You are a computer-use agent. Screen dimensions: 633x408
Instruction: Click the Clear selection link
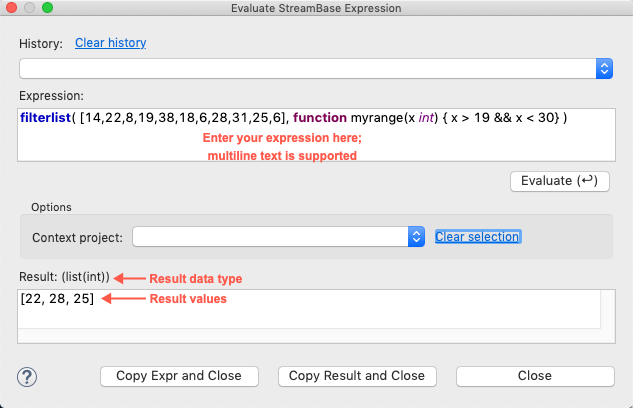point(477,237)
